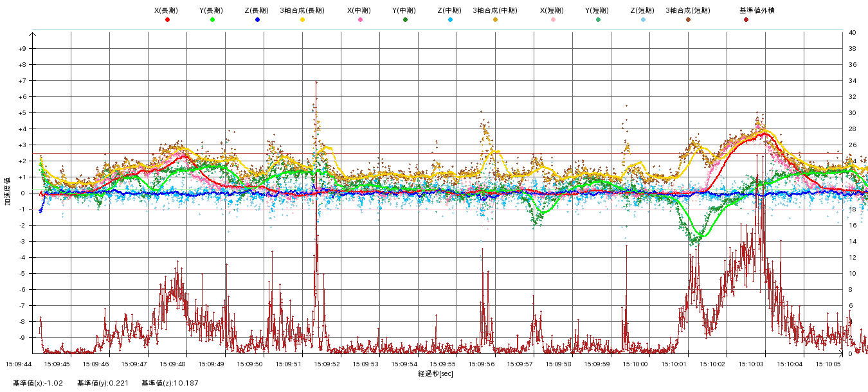Viewport: 868px width, 392px height.
Task: Toggle the Y(長期) green legend marker
Action: point(212,20)
